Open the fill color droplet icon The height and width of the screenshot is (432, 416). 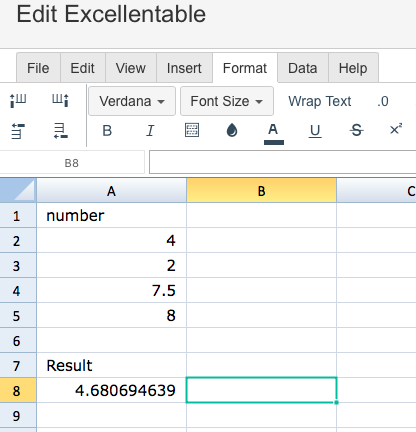point(232,130)
